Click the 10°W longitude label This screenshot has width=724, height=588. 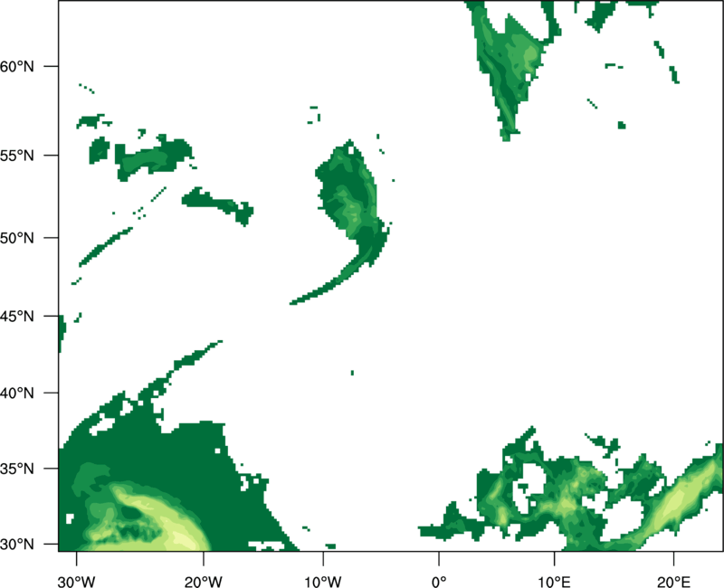tap(323, 582)
